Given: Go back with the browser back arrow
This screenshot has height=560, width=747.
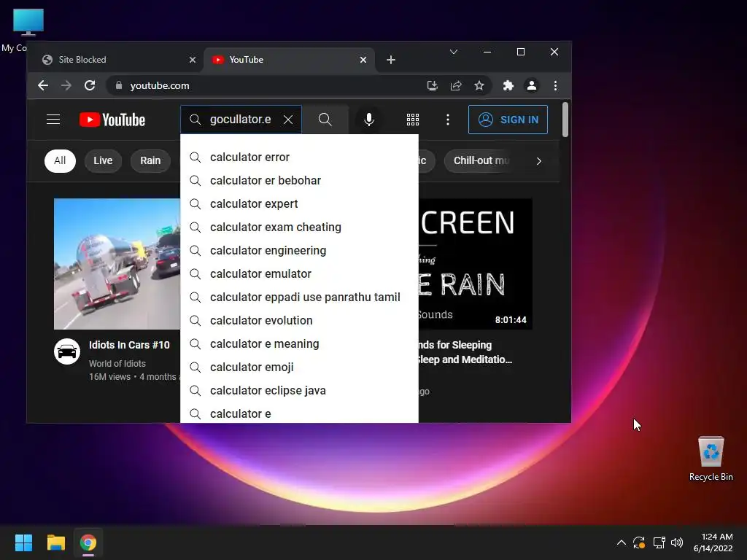Looking at the screenshot, I should [43, 86].
